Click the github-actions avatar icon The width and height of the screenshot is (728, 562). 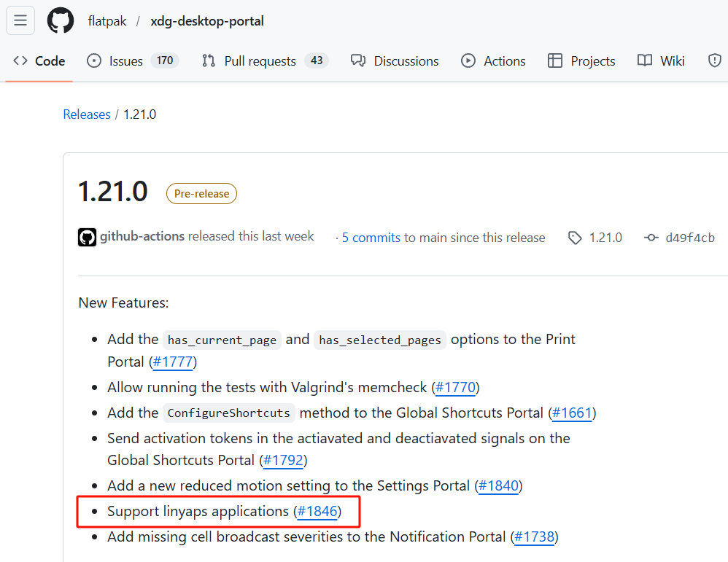(88, 237)
